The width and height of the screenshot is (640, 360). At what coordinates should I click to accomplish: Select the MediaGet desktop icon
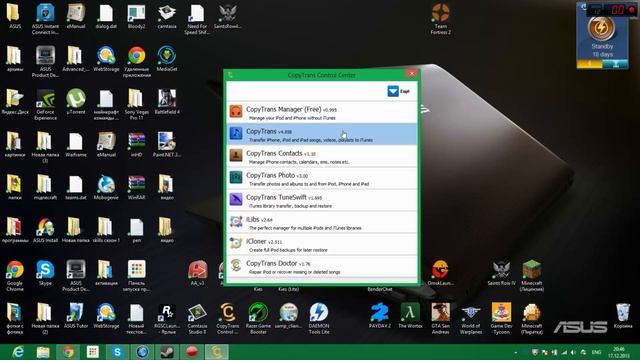(167, 59)
